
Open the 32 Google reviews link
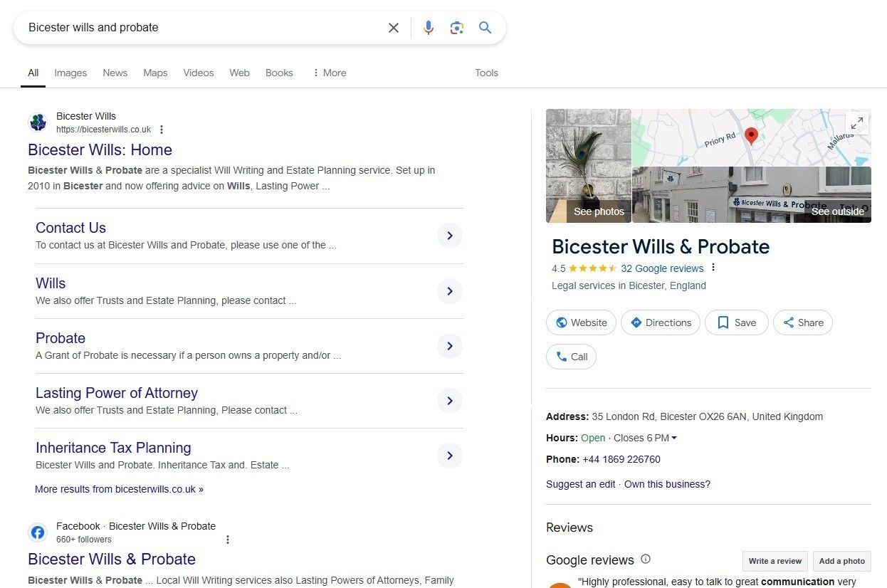[662, 268]
